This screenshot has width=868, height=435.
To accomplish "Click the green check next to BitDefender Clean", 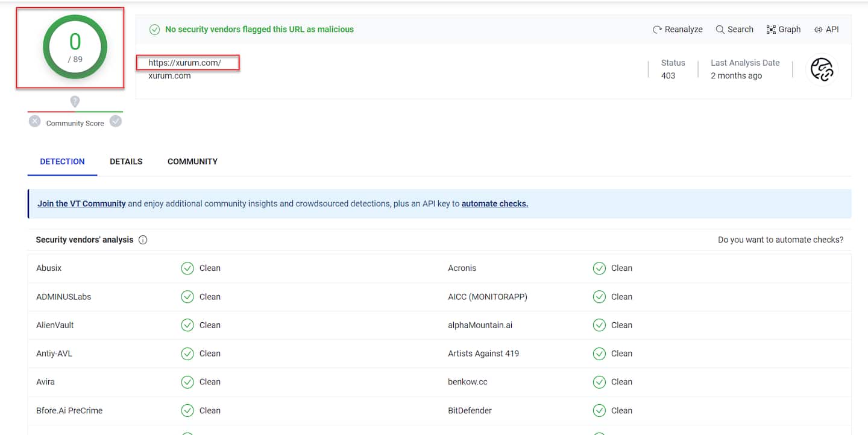I will click(599, 411).
